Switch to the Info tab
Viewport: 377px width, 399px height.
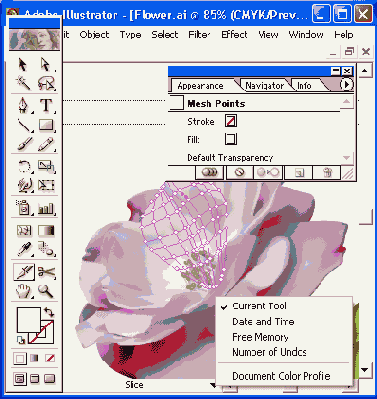(x=304, y=86)
